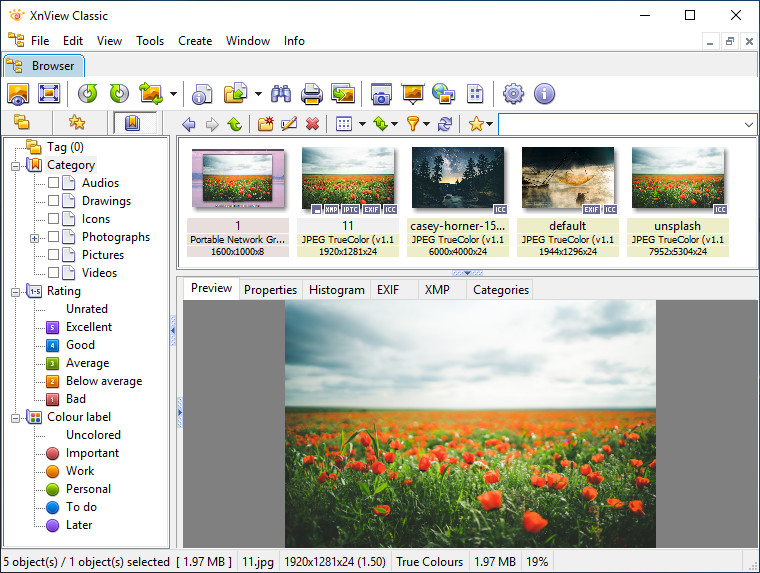This screenshot has height=573, width=760.
Task: Select the Important red colour label
Action: (x=92, y=453)
